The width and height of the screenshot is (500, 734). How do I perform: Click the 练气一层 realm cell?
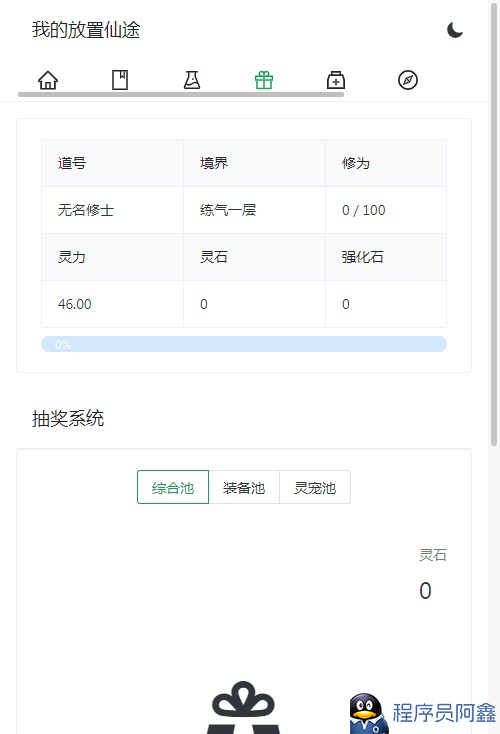click(254, 210)
